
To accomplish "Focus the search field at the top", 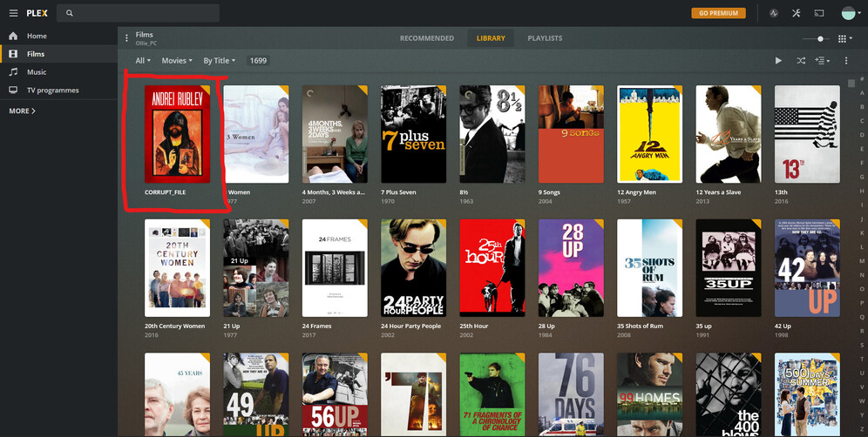I will tap(138, 13).
